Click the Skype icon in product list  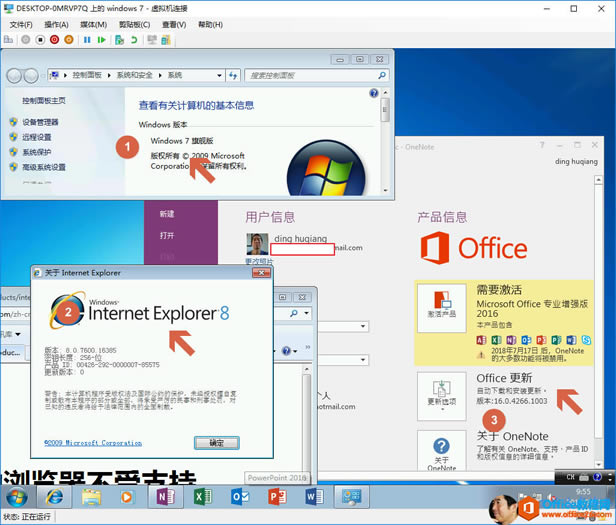[586, 340]
